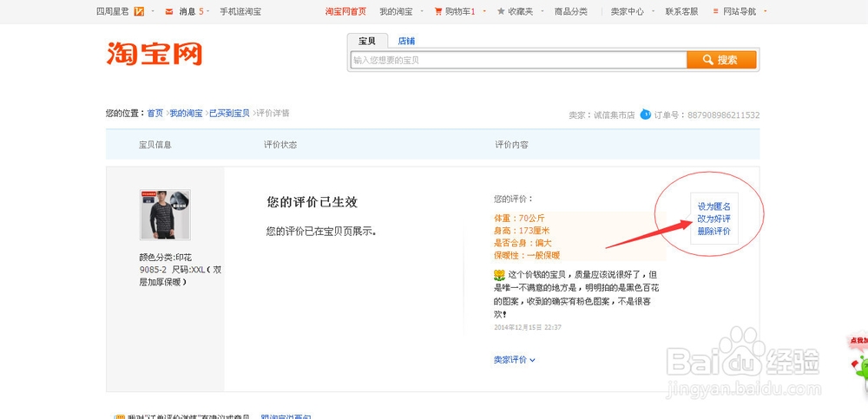Click 设为匿名 link
This screenshot has height=419, width=868.
point(714,206)
